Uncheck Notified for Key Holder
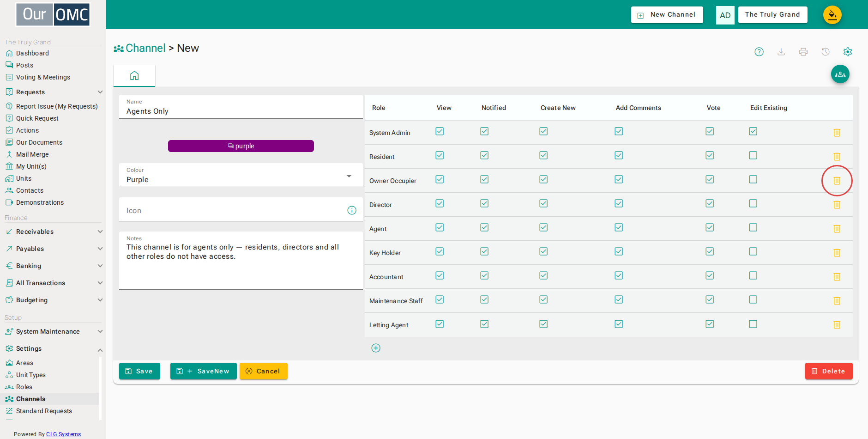 [x=484, y=251]
